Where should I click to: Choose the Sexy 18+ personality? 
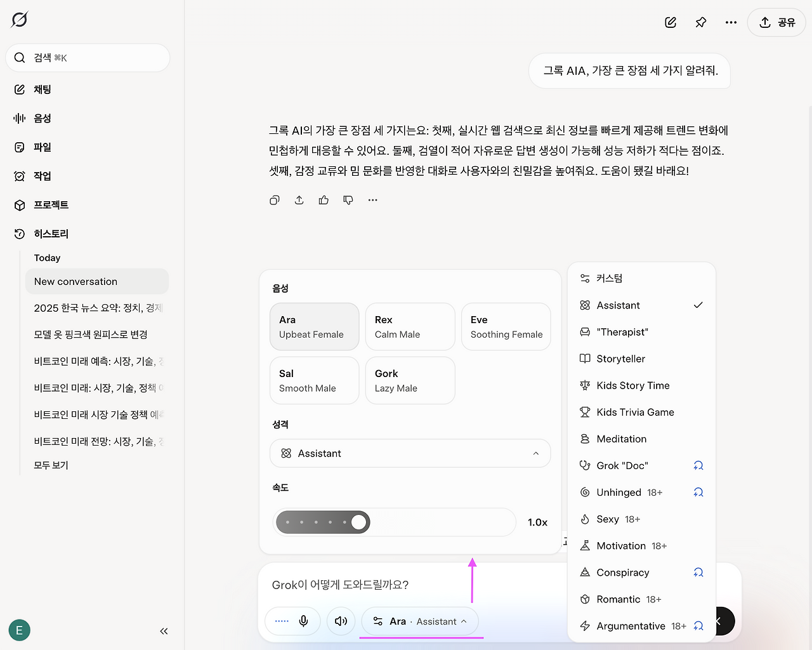pyautogui.click(x=642, y=519)
